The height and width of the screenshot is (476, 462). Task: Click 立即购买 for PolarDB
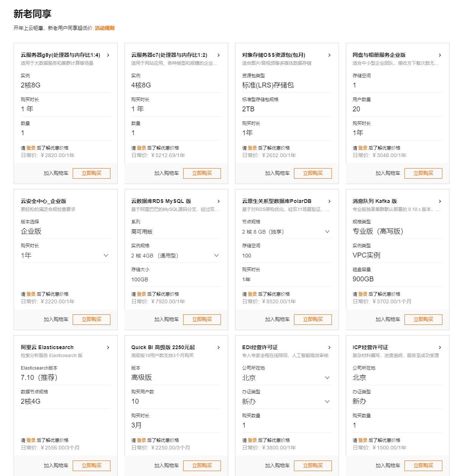pos(313,320)
